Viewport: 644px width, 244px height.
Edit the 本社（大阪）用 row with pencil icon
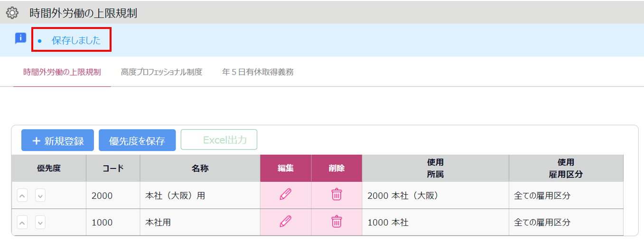coord(286,195)
